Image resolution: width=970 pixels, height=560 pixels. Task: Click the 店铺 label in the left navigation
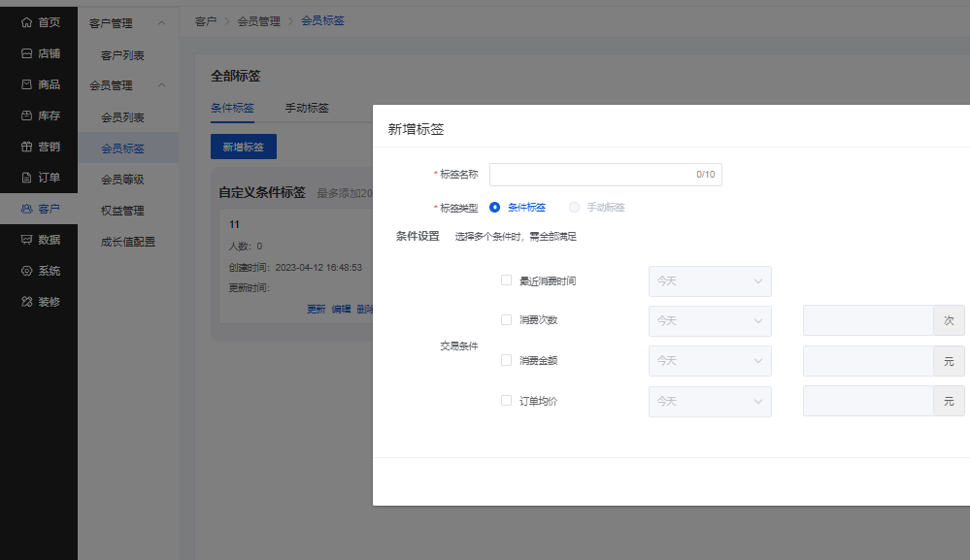point(49,53)
